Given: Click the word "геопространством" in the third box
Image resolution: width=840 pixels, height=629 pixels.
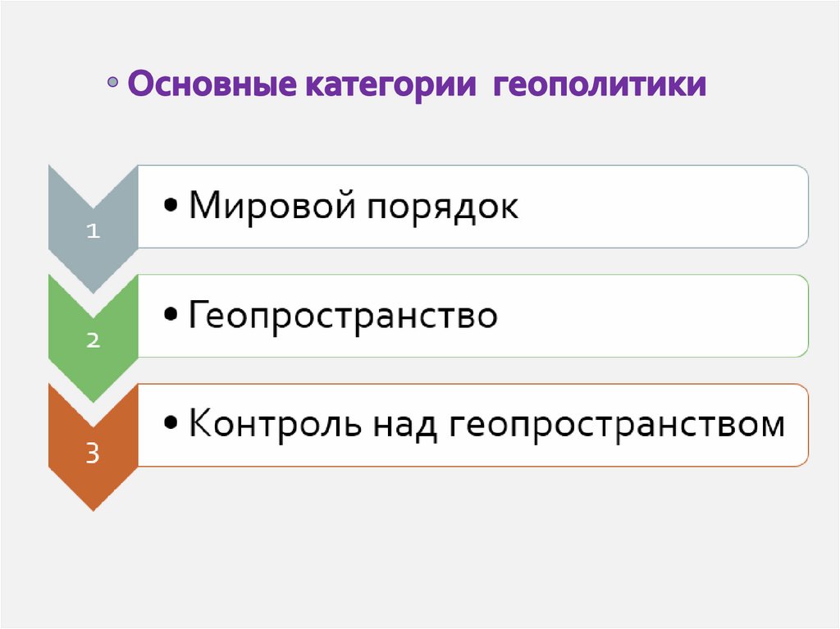Looking at the screenshot, I should pyautogui.click(x=617, y=426).
